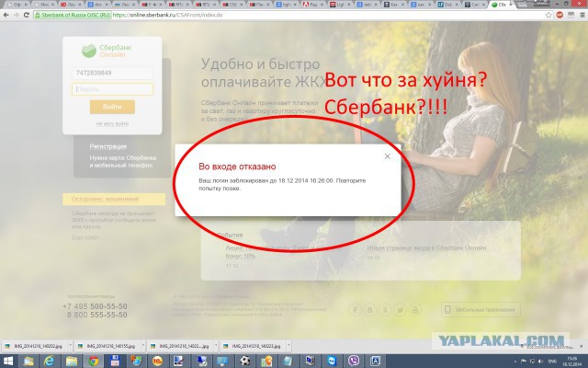The height and width of the screenshot is (368, 588).
Task: Open the YouTube social icon
Action: [x=415, y=310]
